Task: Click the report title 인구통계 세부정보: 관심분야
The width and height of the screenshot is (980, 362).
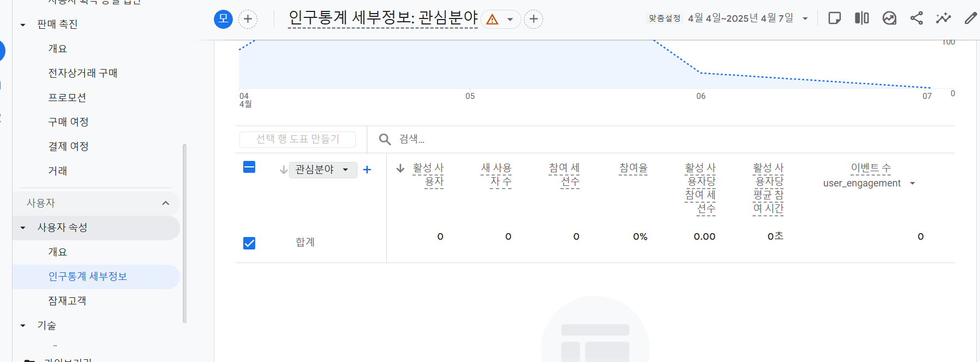Action: pyautogui.click(x=383, y=18)
